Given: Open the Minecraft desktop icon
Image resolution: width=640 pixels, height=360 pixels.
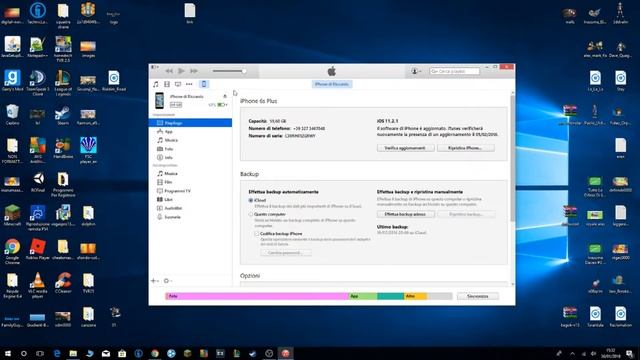Looking at the screenshot, I should coord(12,216).
